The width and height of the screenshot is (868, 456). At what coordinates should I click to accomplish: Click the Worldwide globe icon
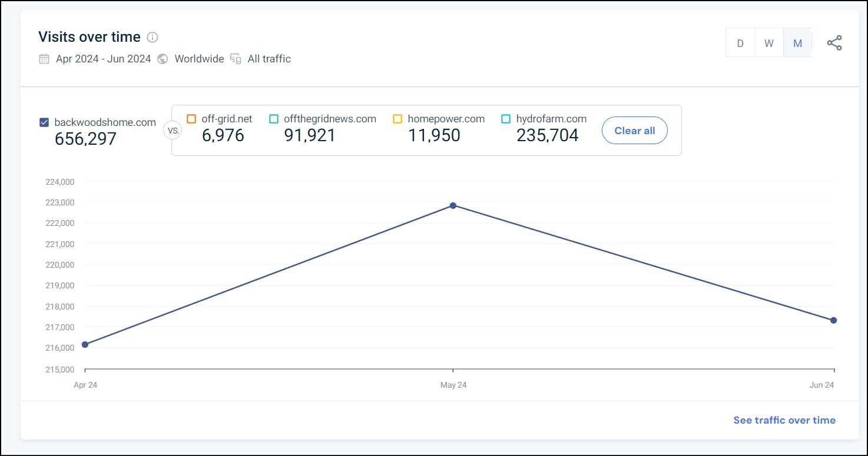click(x=163, y=59)
